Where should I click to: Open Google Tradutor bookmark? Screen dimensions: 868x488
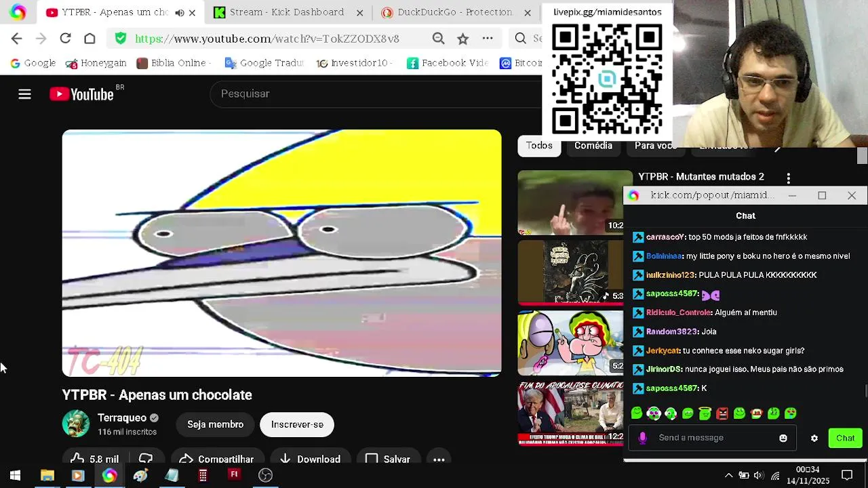(264, 63)
